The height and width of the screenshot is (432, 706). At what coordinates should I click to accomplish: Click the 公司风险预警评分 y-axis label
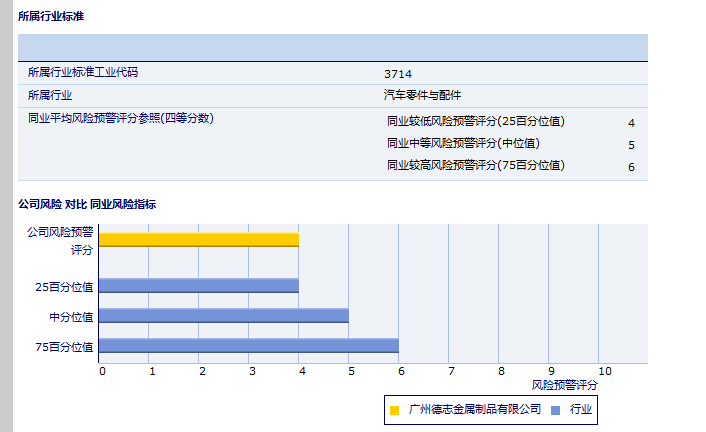point(60,240)
